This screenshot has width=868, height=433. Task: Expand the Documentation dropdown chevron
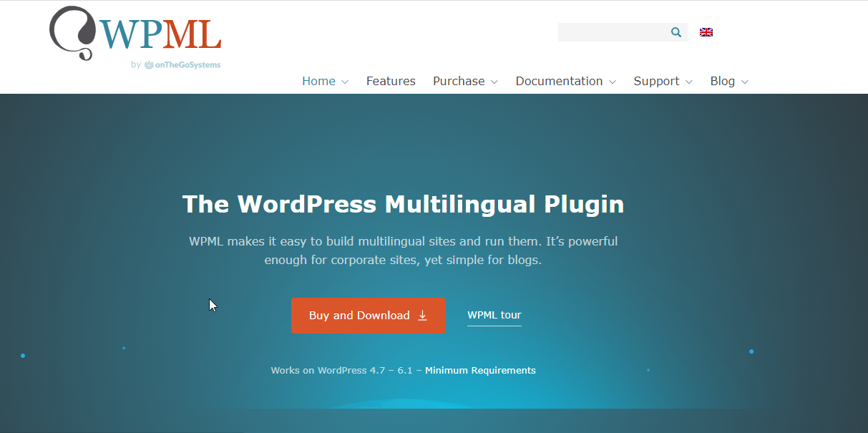613,82
